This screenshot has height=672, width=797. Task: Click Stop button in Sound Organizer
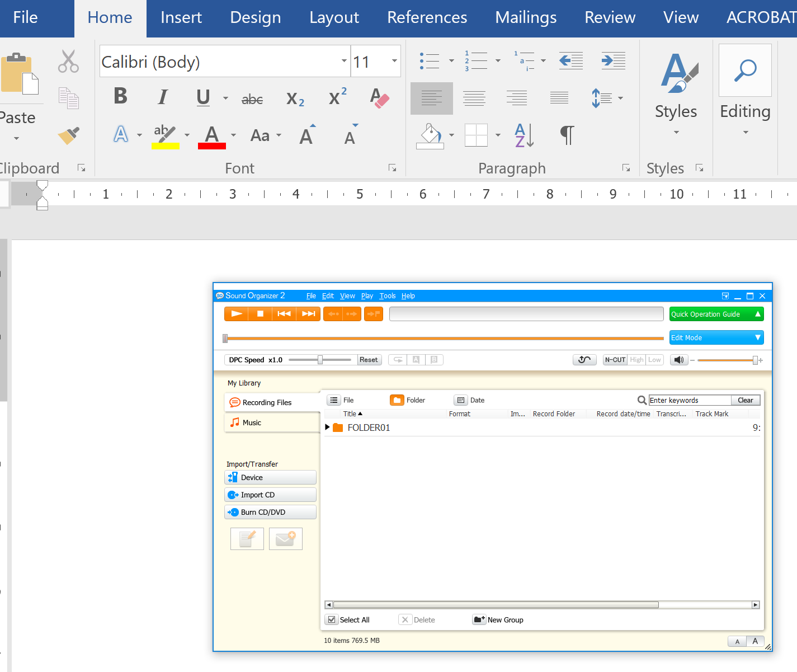[260, 314]
